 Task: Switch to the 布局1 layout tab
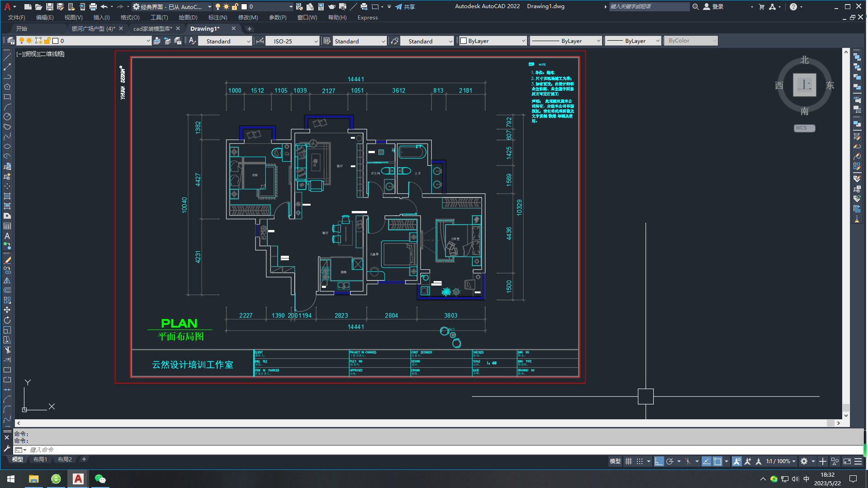40,460
